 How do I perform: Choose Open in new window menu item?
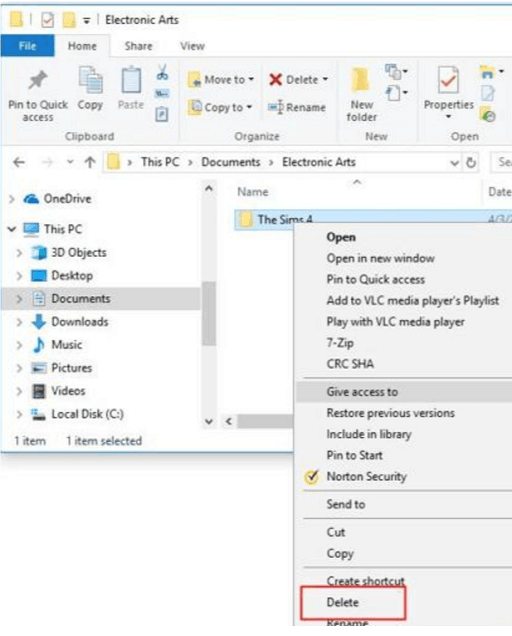(381, 258)
